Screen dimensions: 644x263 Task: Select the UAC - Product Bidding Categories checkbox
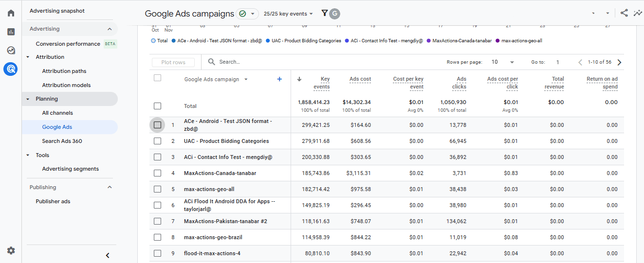coord(157,141)
